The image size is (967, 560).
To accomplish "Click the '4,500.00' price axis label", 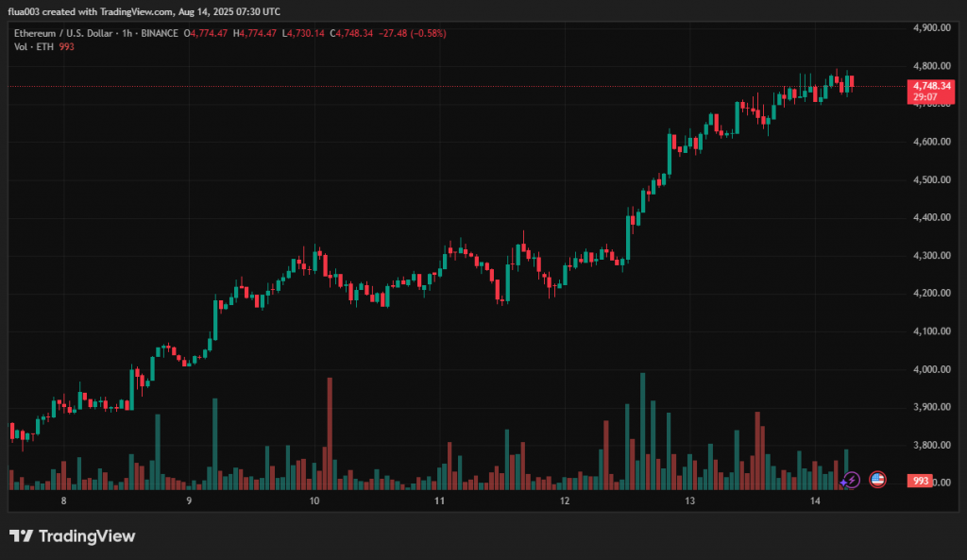I will pos(932,180).
